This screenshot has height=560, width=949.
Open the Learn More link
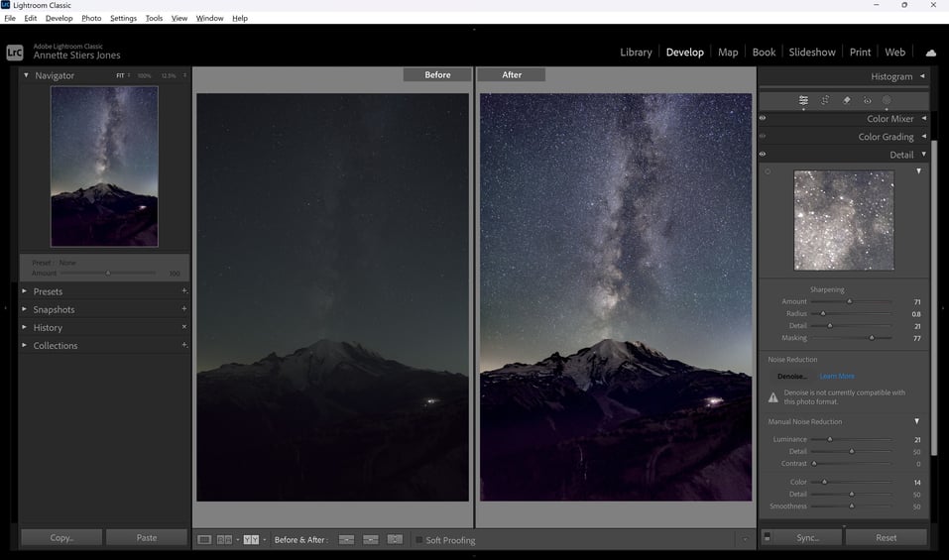(x=837, y=377)
